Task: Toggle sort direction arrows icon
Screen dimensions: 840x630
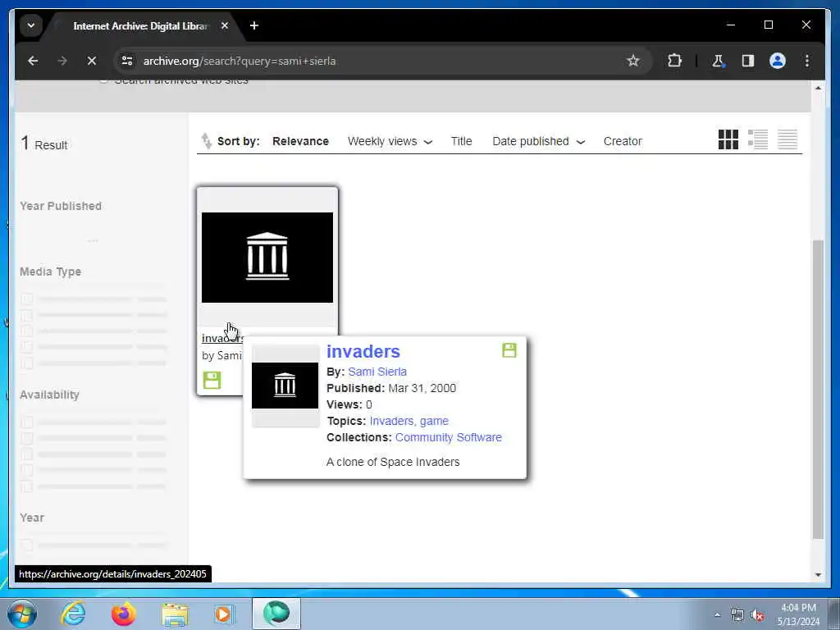Action: coord(206,141)
